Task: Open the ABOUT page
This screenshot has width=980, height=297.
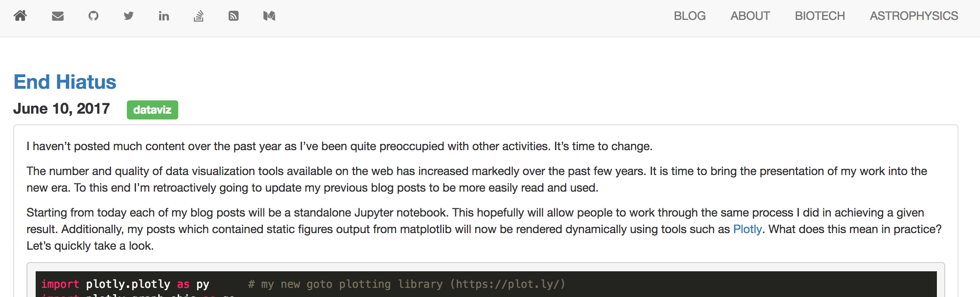Action: tap(750, 16)
